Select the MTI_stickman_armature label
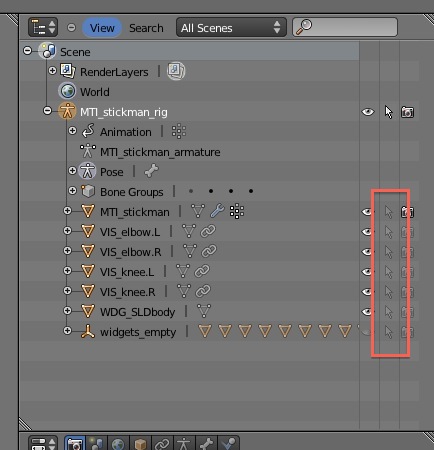The image size is (434, 450). [160, 152]
